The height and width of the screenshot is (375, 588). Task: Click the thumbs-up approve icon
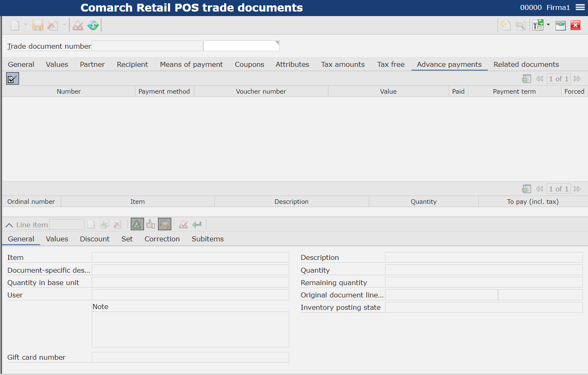click(x=151, y=224)
